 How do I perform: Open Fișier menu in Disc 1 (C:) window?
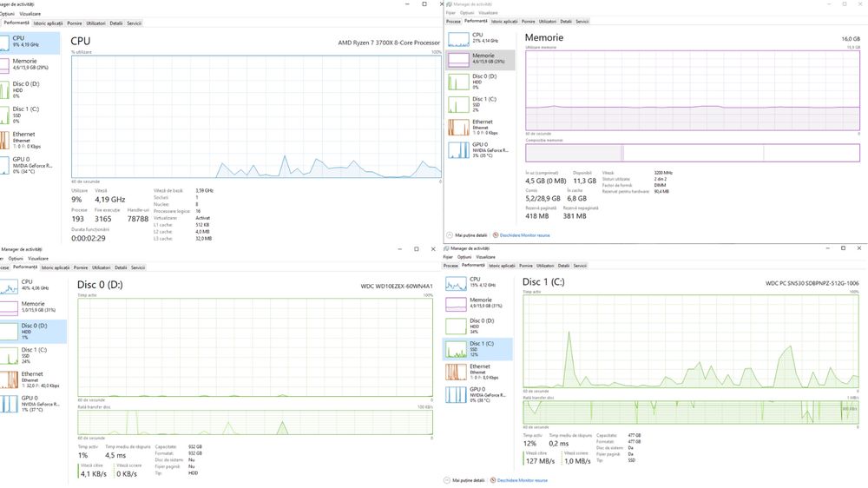pos(448,257)
